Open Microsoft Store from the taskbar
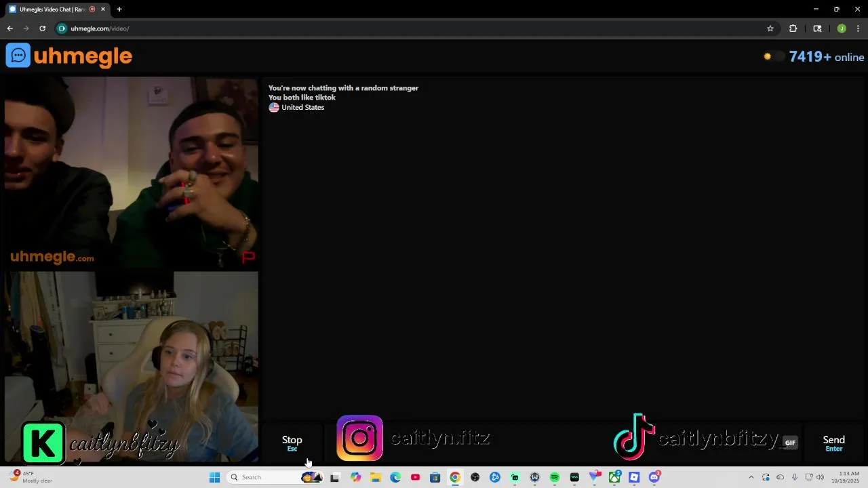 point(435,477)
